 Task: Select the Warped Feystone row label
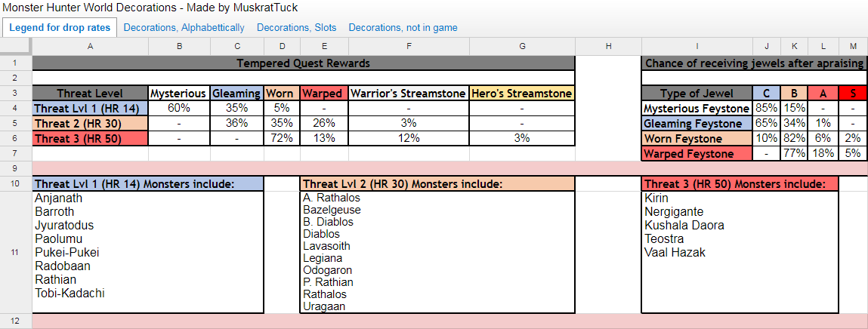pyautogui.click(x=697, y=154)
